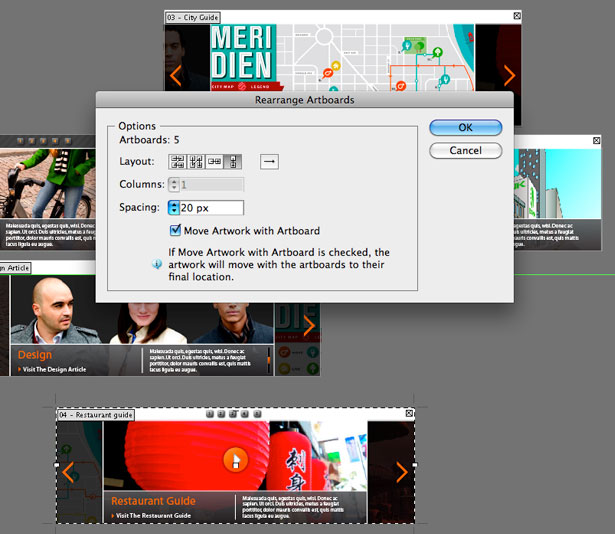615x534 pixels.
Task: Click the greyed-out Columns value field
Action: [211, 184]
